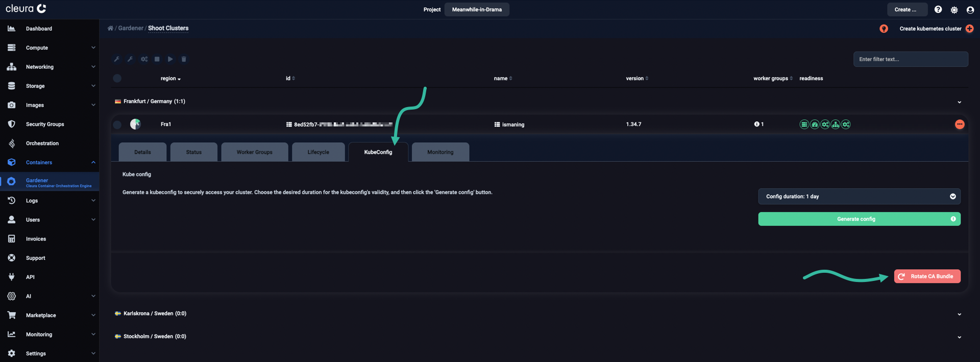This screenshot has width=980, height=362.
Task: Click the info icon on Generate config
Action: click(953, 219)
